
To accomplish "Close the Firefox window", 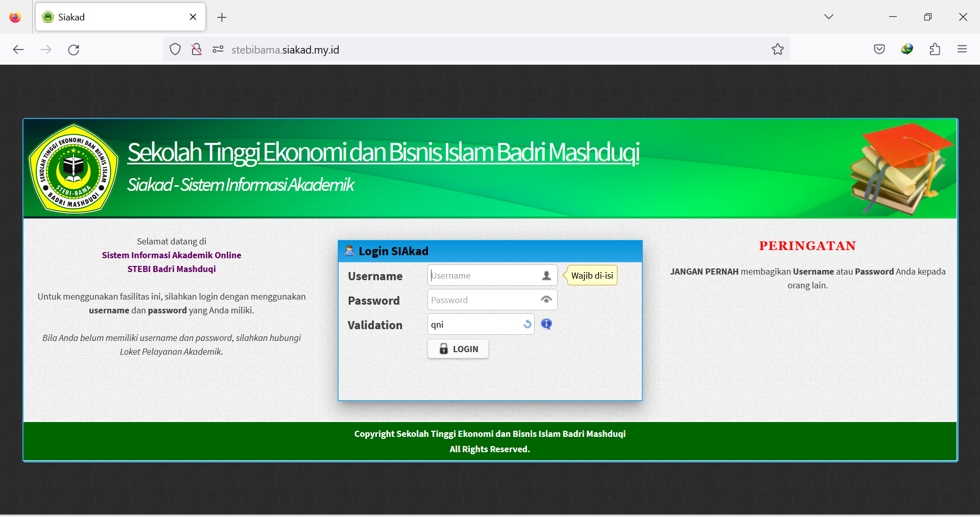I will coord(963,17).
